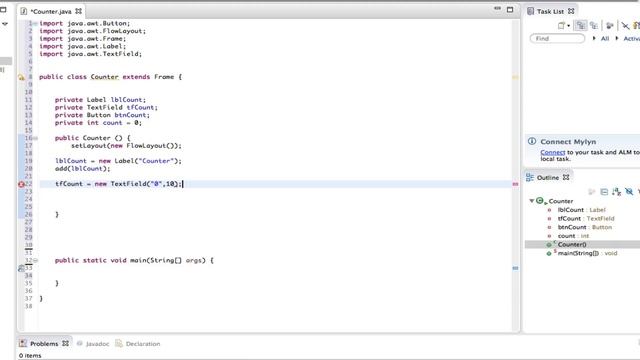Maximize the editor area

(510, 9)
